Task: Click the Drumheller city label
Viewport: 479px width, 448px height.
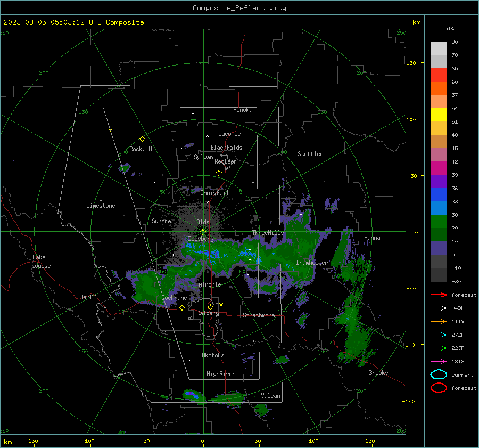Action: (x=312, y=263)
